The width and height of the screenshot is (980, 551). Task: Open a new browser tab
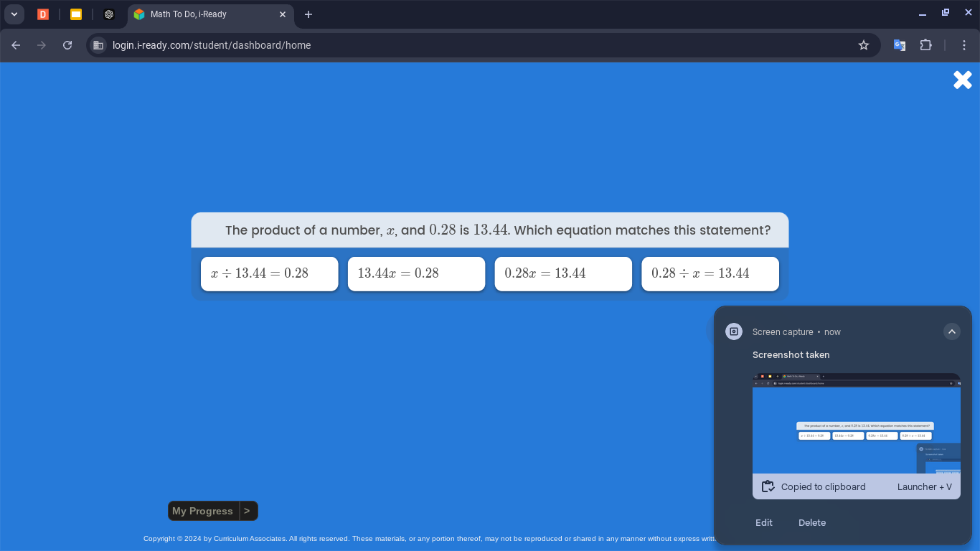[308, 14]
